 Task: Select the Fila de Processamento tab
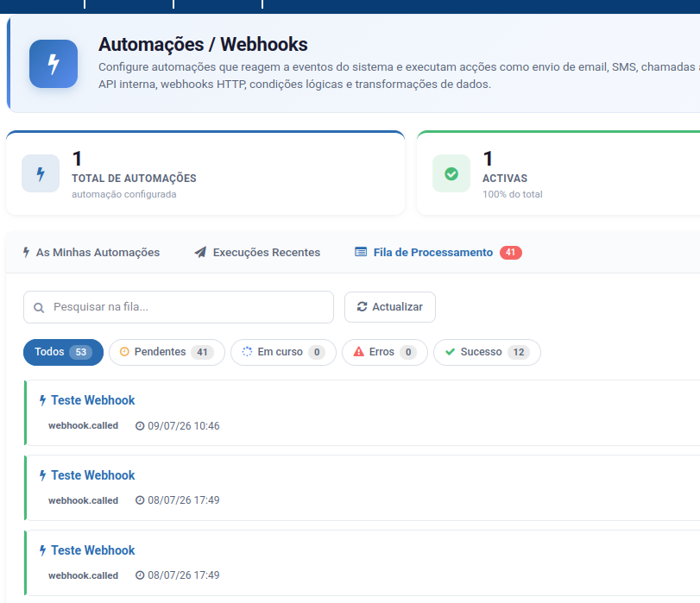point(438,252)
